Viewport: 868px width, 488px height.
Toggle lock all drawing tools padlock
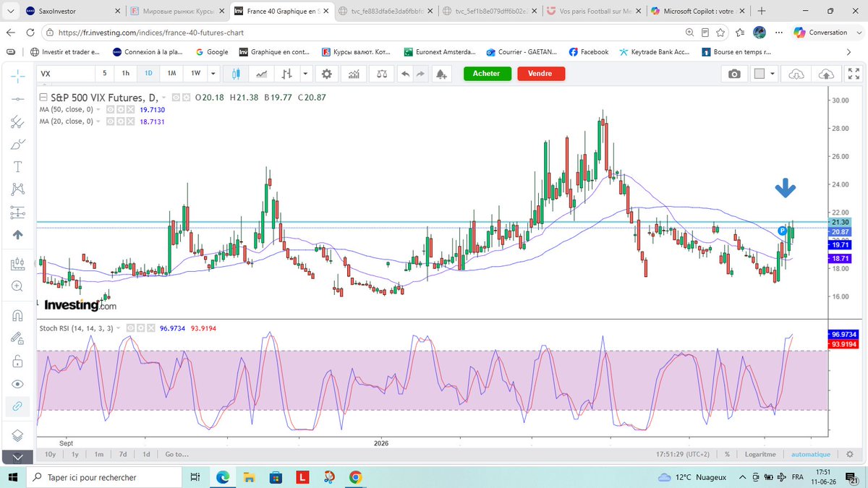click(18, 360)
